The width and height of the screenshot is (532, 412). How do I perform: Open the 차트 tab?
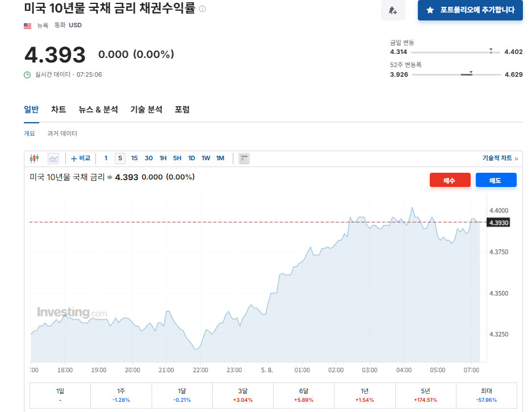58,109
